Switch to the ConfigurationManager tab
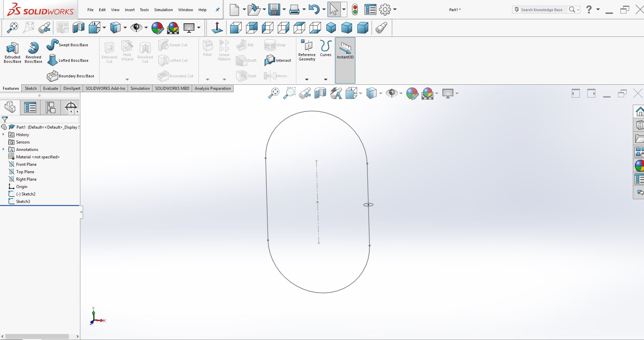Image resolution: width=644 pixels, height=340 pixels. point(50,107)
